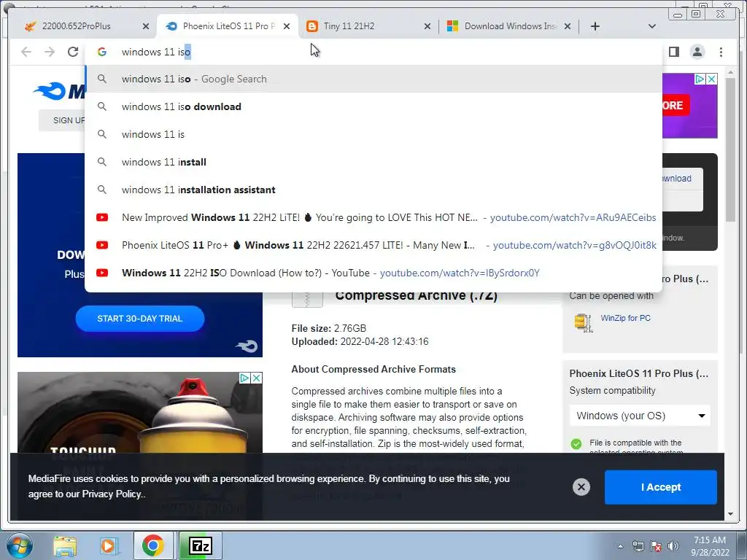Screen dimensions: 747x560
Task: Open the taskbar clock showing 7:15 AM
Action: 710,546
